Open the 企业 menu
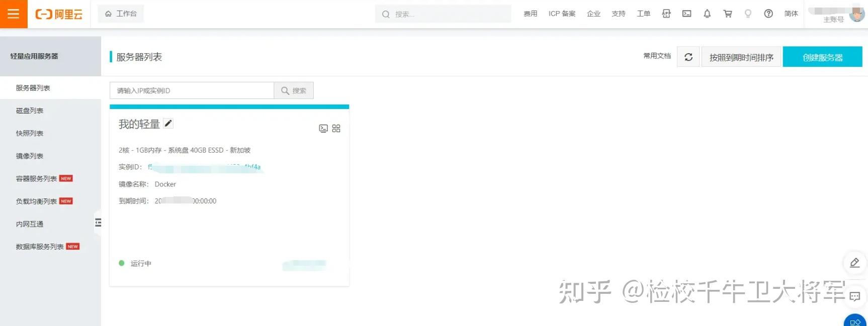The height and width of the screenshot is (326, 868). click(593, 14)
